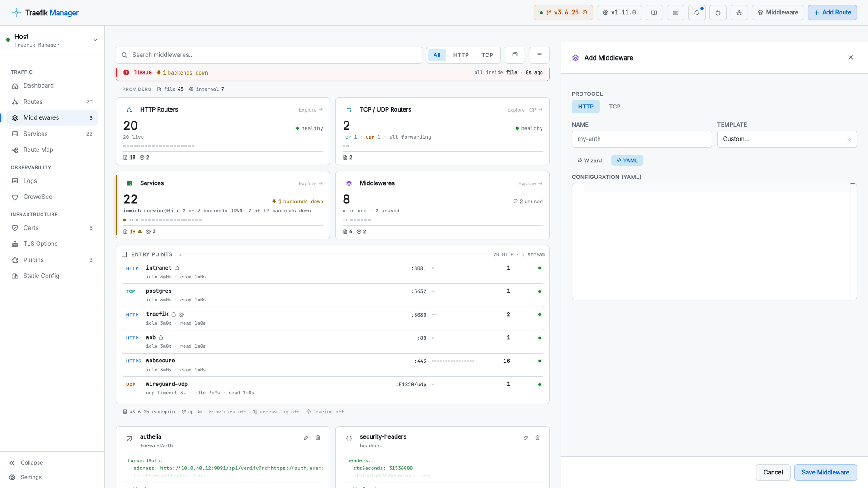Switch to Wizard mode
Screen dimensions: 868x488
(590, 160)
